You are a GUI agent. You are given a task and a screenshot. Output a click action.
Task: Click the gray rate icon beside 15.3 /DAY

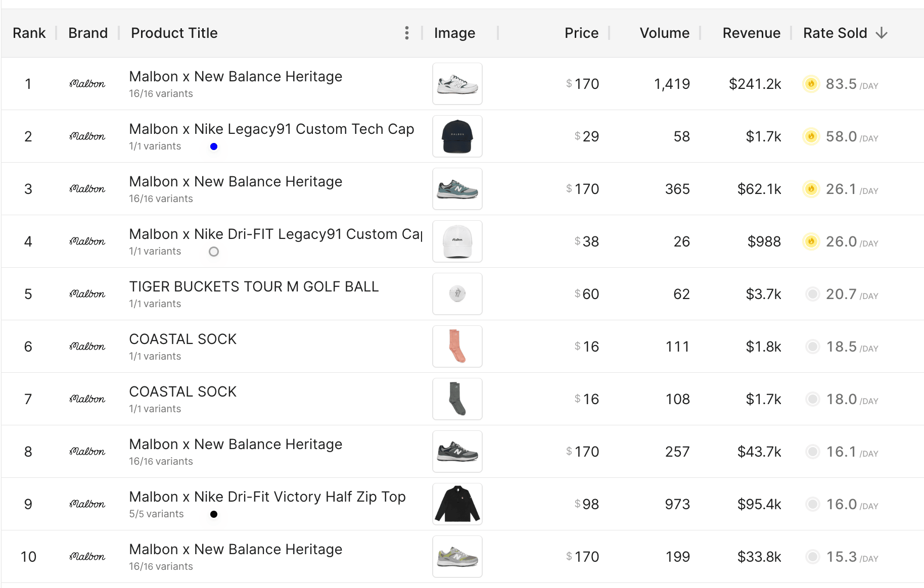813,557
